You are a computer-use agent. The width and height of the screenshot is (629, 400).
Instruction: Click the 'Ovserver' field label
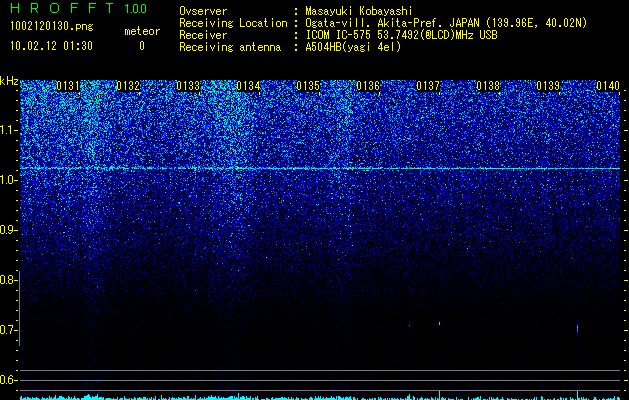[x=203, y=11]
